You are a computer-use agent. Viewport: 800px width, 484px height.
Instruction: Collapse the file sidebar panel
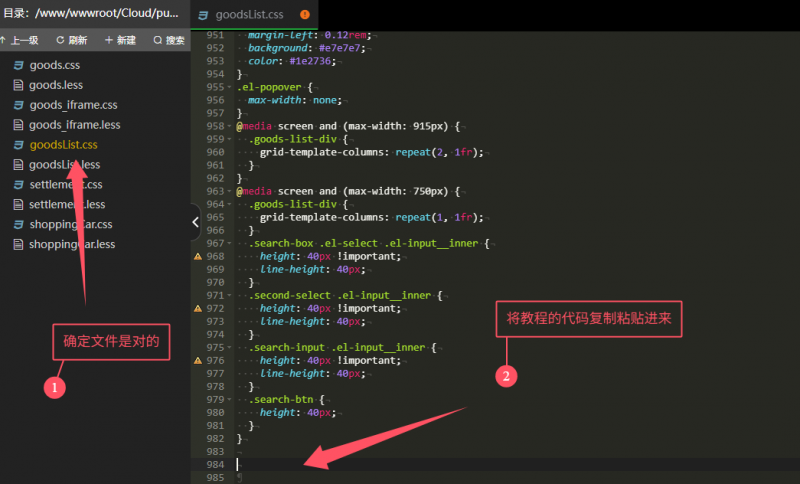(195, 223)
